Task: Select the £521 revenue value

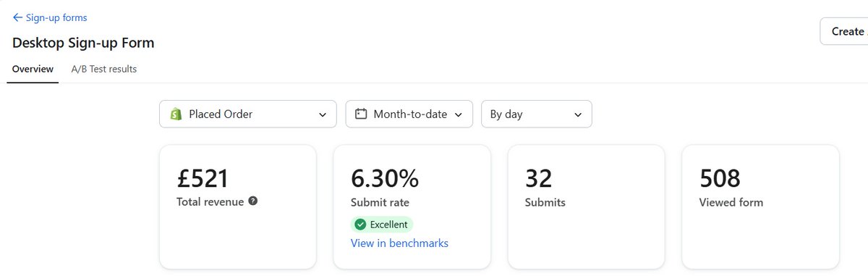Action: coord(203,178)
